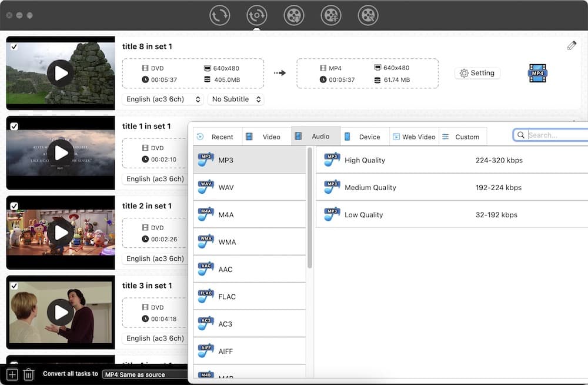This screenshot has width=588, height=385.
Task: Play the title 2 video preview
Action: (x=61, y=233)
